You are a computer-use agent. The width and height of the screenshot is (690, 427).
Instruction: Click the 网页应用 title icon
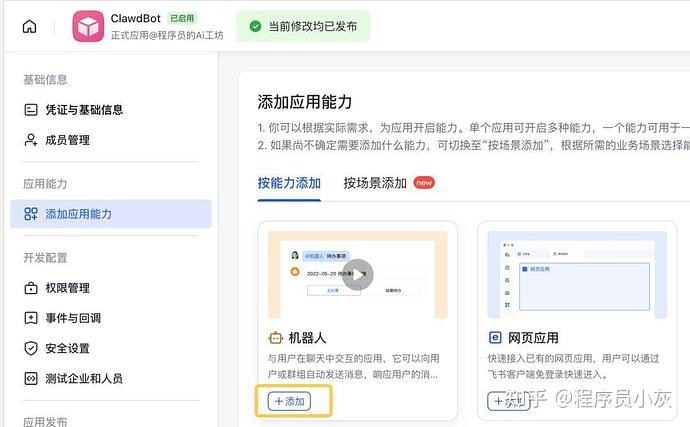(495, 338)
